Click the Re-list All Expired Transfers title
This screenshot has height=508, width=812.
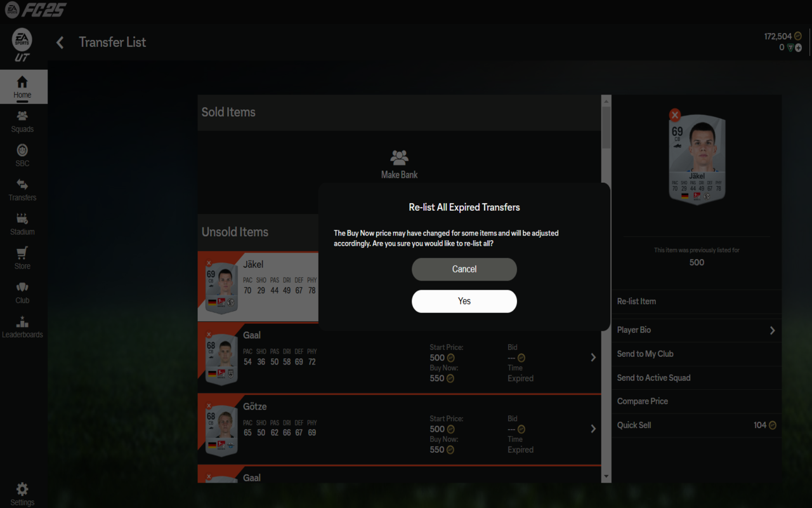[464, 208]
